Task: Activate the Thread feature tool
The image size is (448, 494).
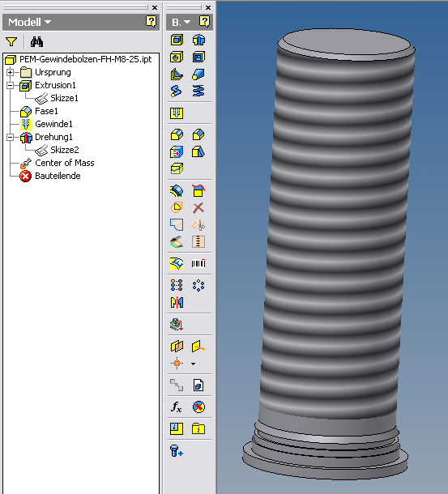Action: point(177,113)
